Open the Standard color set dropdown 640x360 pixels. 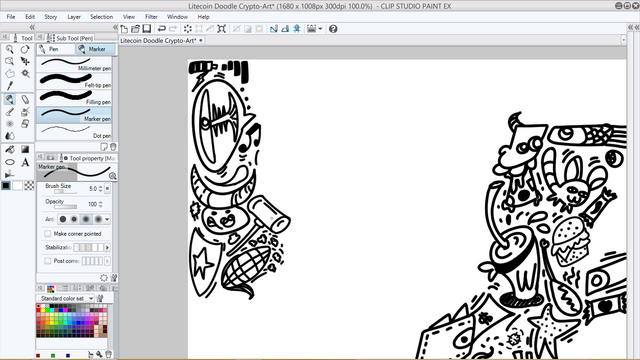pos(65,298)
